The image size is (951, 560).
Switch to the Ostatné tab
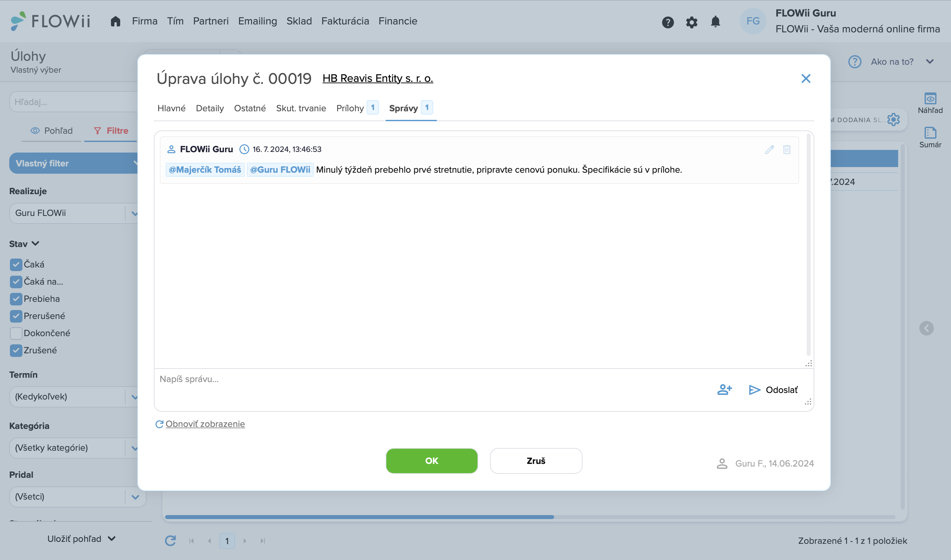click(250, 108)
